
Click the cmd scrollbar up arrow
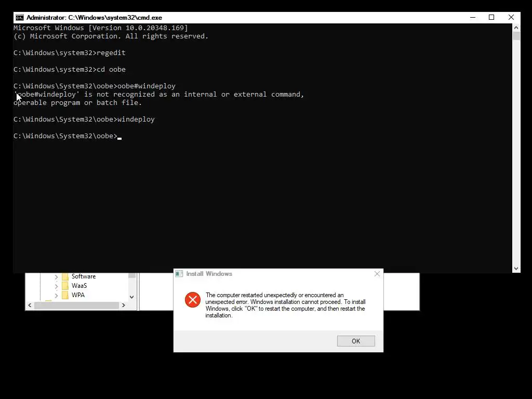pyautogui.click(x=516, y=28)
